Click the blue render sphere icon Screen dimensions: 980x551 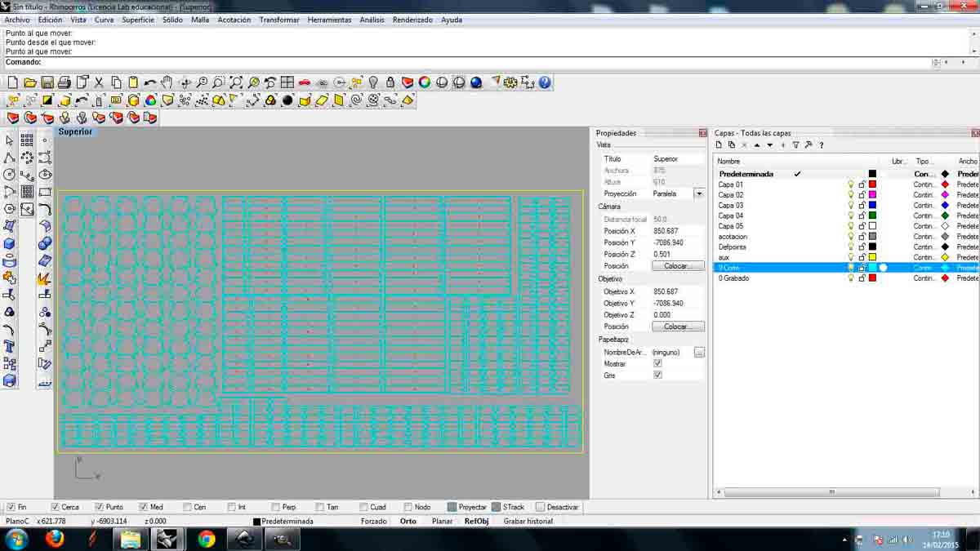pos(476,82)
